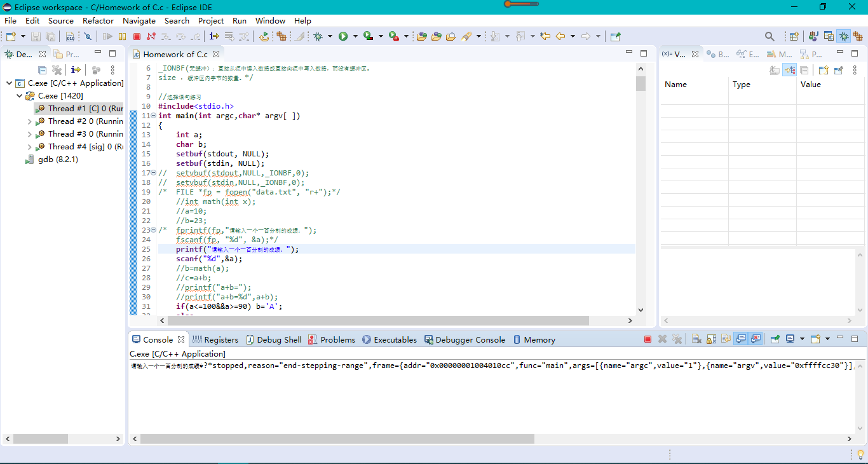This screenshot has height=464, width=868.
Task: Click the editor vertical scrollbar thumb
Action: 641,83
